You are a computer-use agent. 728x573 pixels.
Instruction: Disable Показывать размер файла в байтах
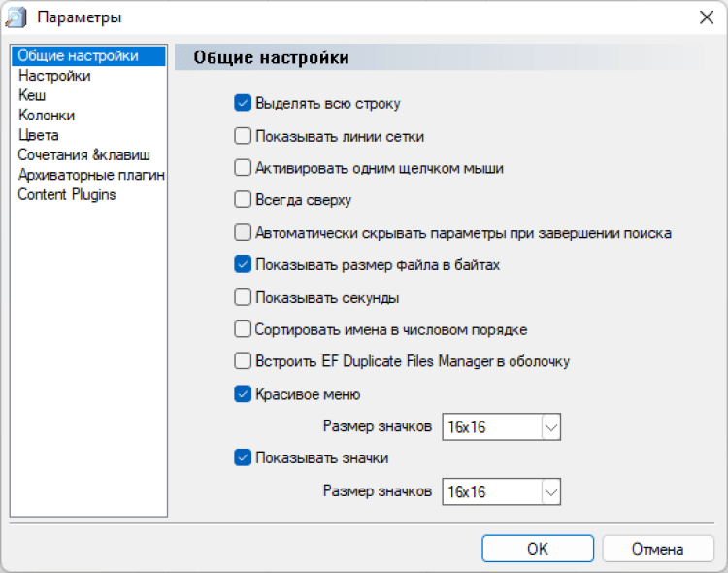pyautogui.click(x=243, y=264)
